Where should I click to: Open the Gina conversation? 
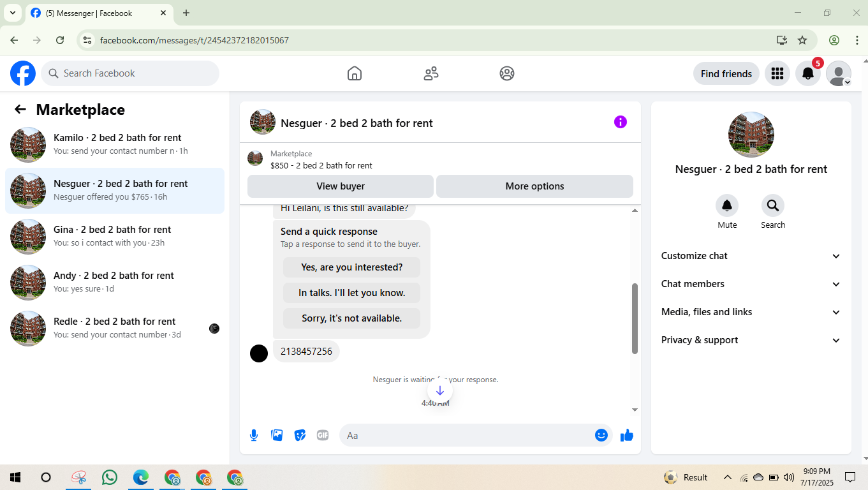pyautogui.click(x=115, y=237)
